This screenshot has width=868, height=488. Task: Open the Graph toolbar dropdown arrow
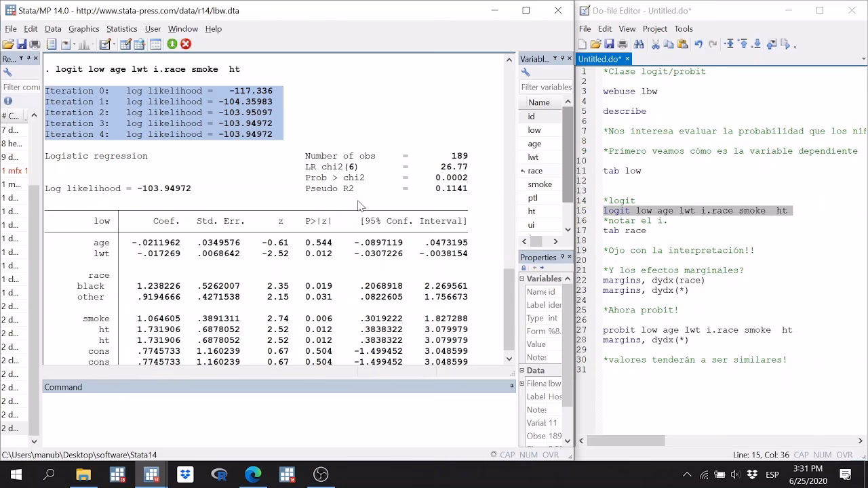coord(93,44)
